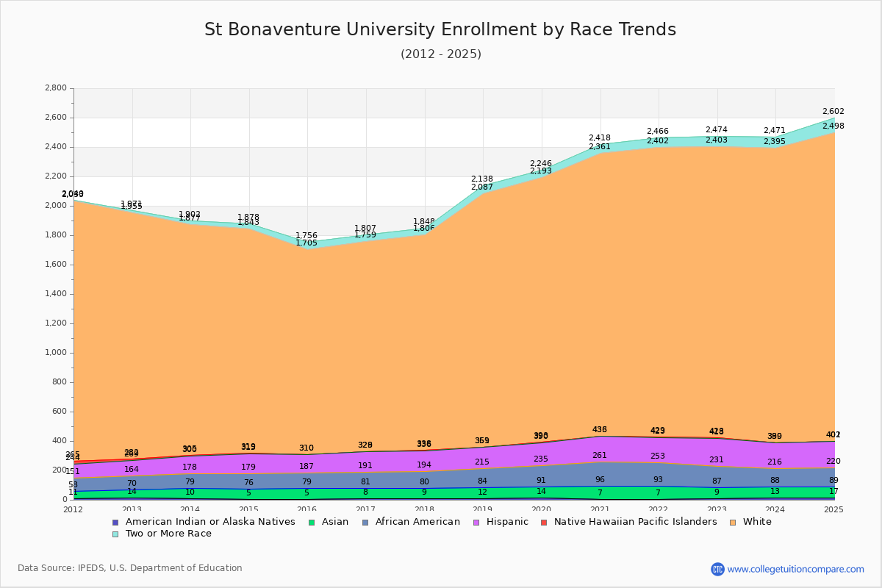Click the Hispanic 261 data label
The width and height of the screenshot is (882, 588).
[600, 456]
